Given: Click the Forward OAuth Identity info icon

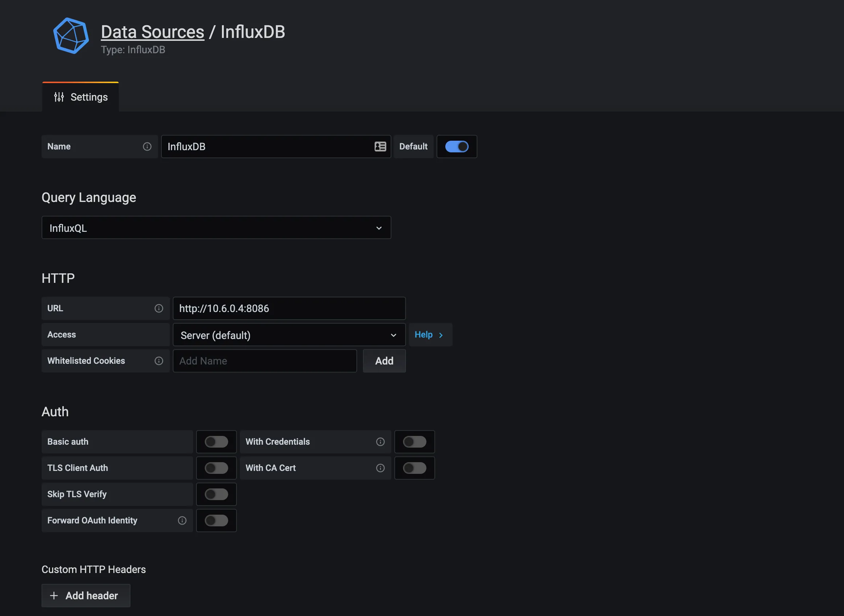Looking at the screenshot, I should pos(182,521).
